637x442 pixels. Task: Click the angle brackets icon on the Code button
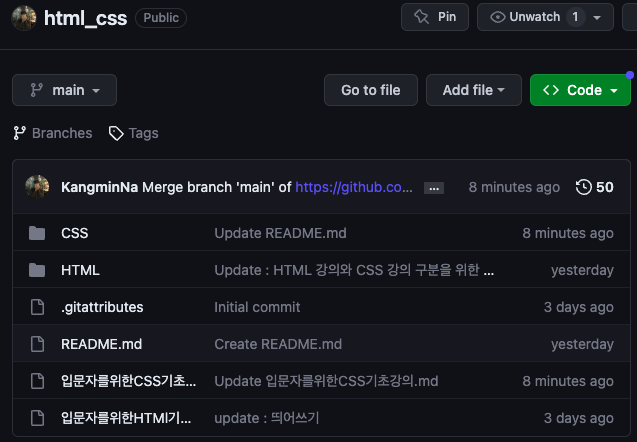click(551, 90)
